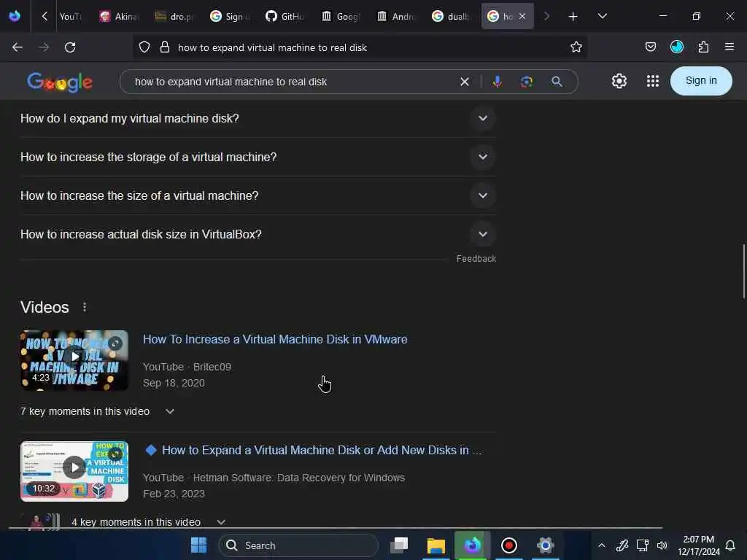The width and height of the screenshot is (747, 560).
Task: Open the notifications bell in the tray
Action: tap(729, 545)
